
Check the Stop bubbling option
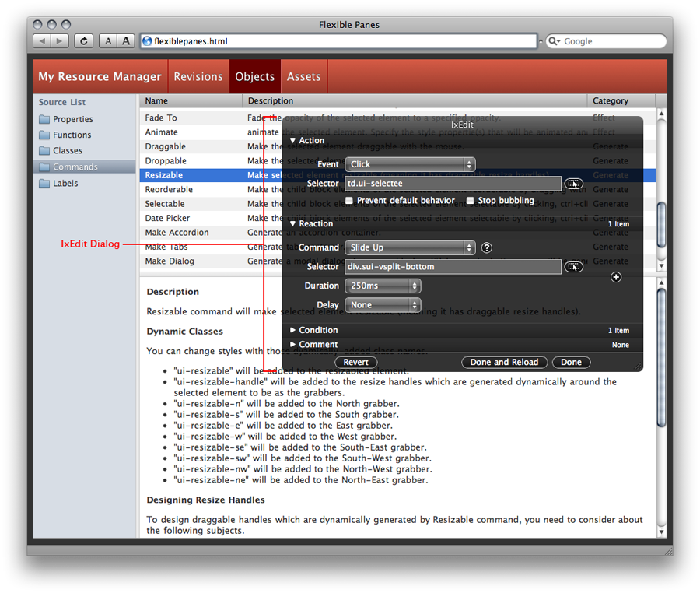tap(471, 201)
